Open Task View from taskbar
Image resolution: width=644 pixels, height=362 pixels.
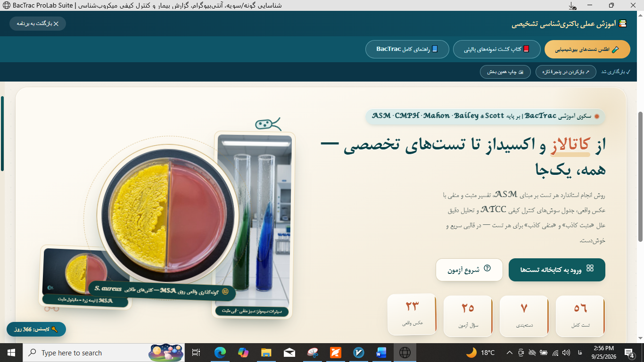pos(197,353)
